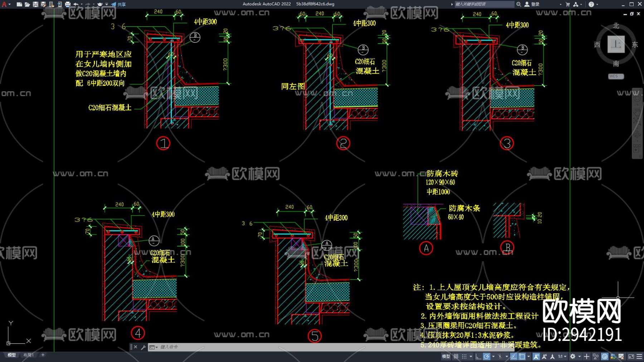The height and width of the screenshot is (362, 644).
Task: Open workspace switching gear icon
Action: coord(573,356)
